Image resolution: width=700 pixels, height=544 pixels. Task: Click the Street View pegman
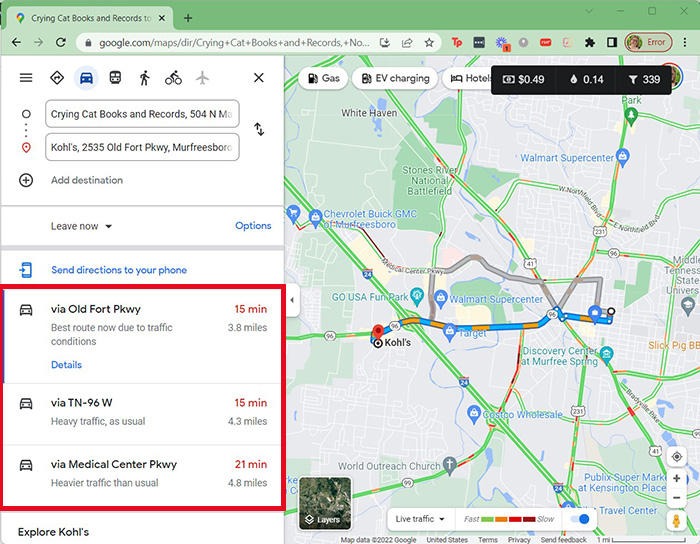pos(676,521)
